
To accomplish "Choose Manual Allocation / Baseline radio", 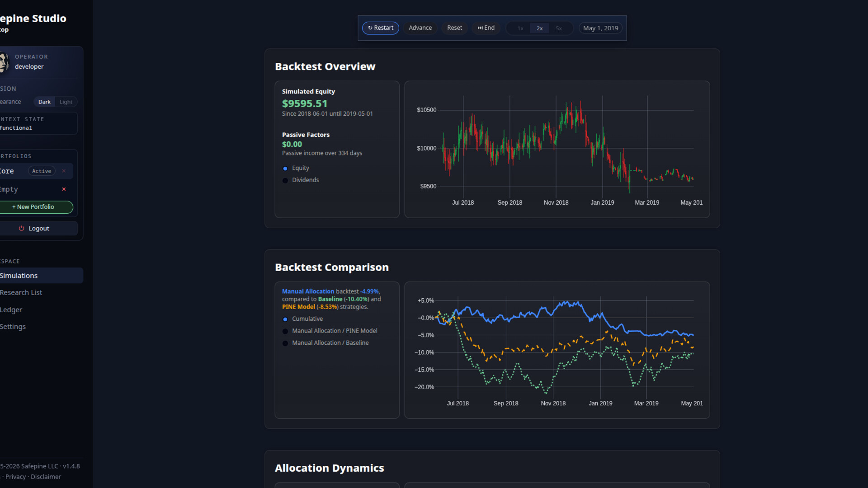I will point(285,343).
